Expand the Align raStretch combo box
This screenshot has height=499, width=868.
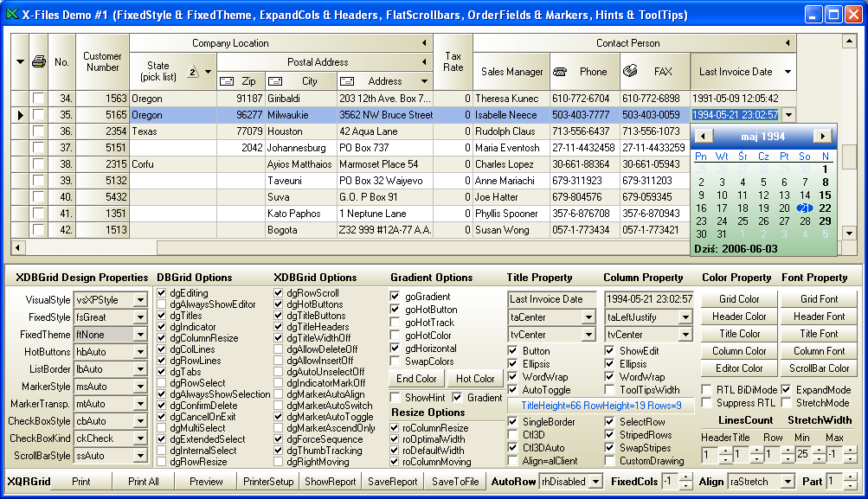pyautogui.click(x=787, y=482)
